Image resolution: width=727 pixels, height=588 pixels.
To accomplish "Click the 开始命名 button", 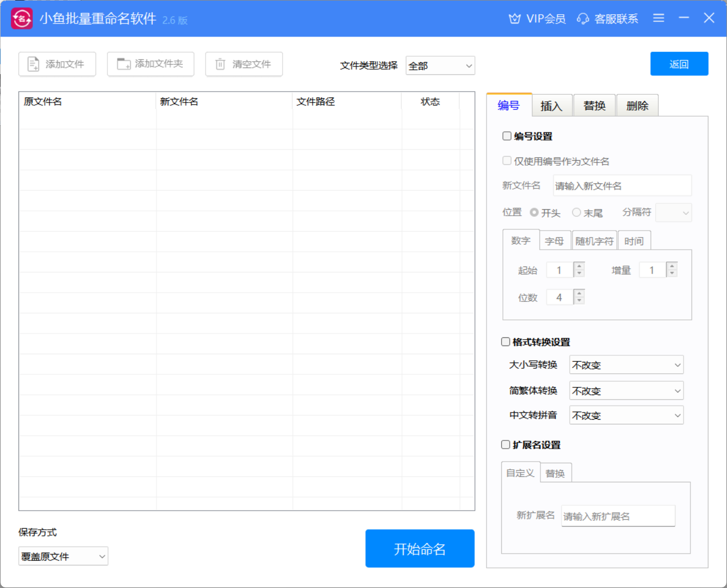I will [x=419, y=548].
